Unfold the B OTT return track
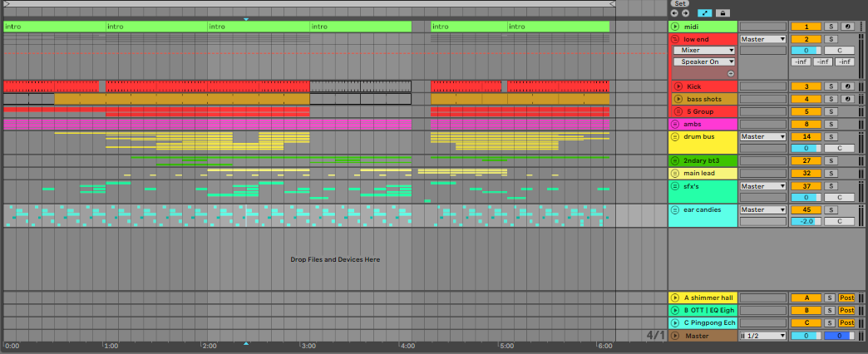Image resolution: width=868 pixels, height=354 pixels. (675, 310)
